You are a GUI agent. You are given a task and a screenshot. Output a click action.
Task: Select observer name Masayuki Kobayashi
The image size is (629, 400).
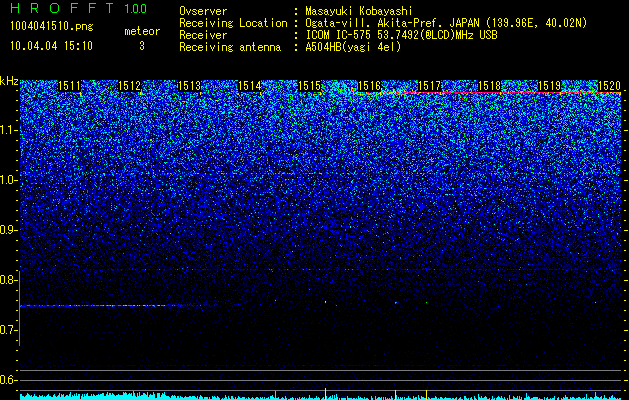pos(359,11)
